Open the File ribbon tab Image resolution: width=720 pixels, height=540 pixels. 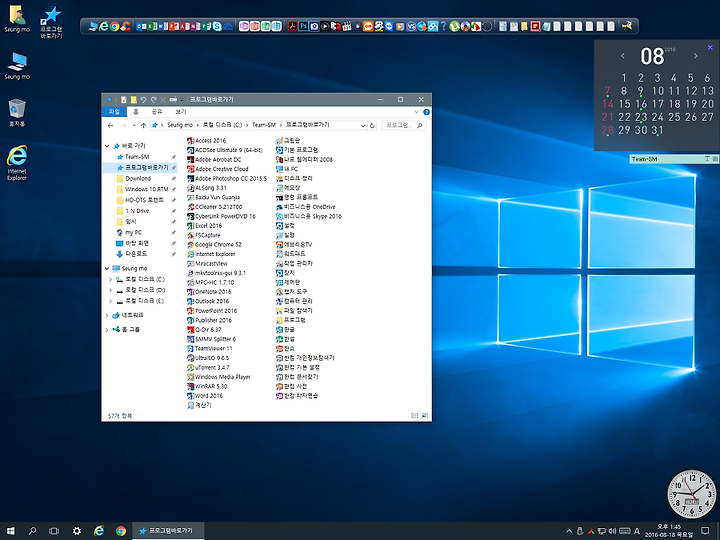114,112
